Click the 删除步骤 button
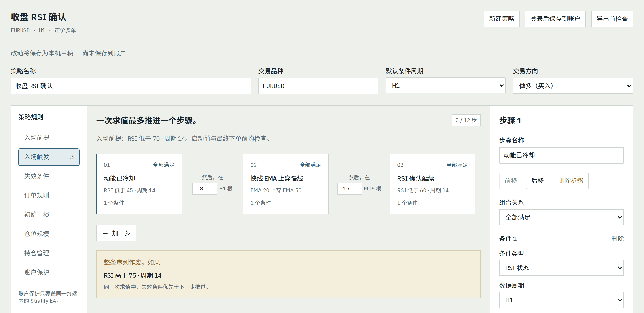Screen dimensions: 644x313 tap(570, 181)
